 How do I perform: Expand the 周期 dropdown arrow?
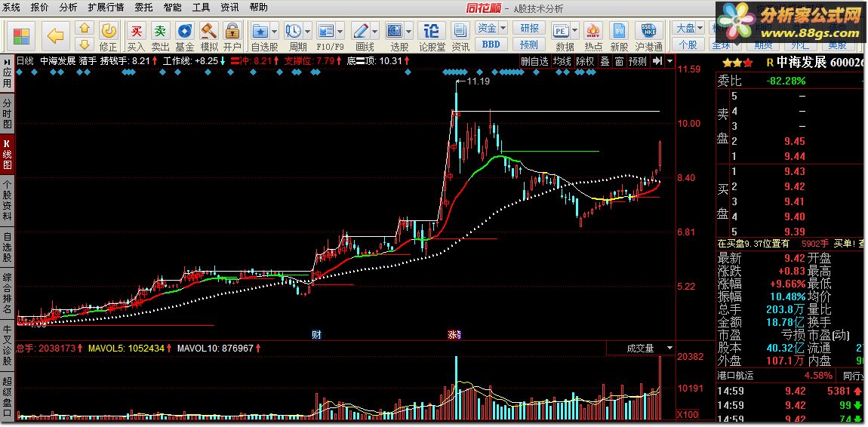coord(307,31)
